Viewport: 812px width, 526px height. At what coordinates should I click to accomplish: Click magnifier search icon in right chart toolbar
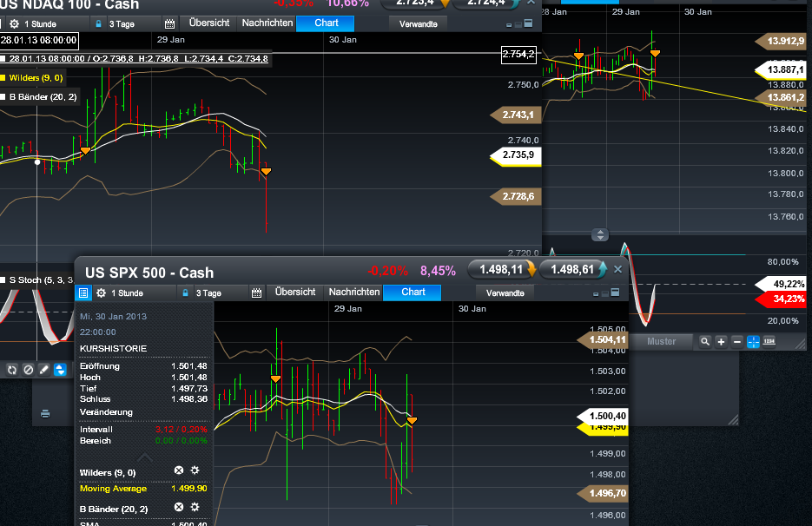click(705, 342)
